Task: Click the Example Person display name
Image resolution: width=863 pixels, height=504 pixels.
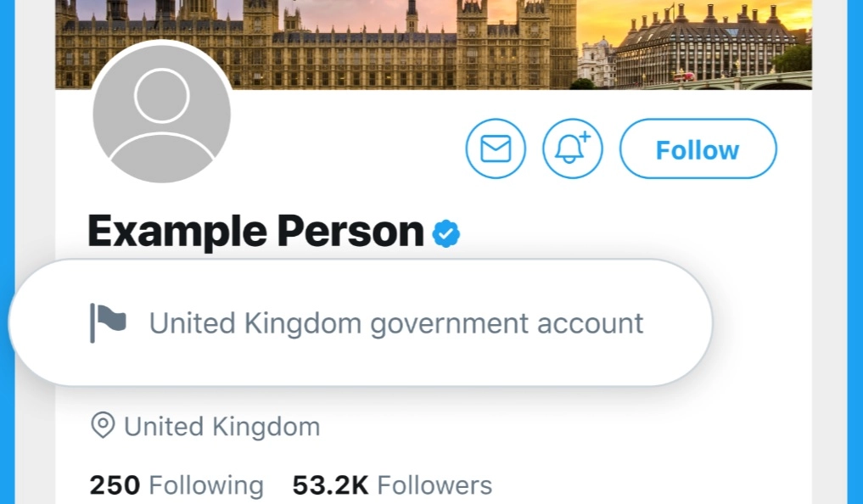Action: pyautogui.click(x=255, y=232)
